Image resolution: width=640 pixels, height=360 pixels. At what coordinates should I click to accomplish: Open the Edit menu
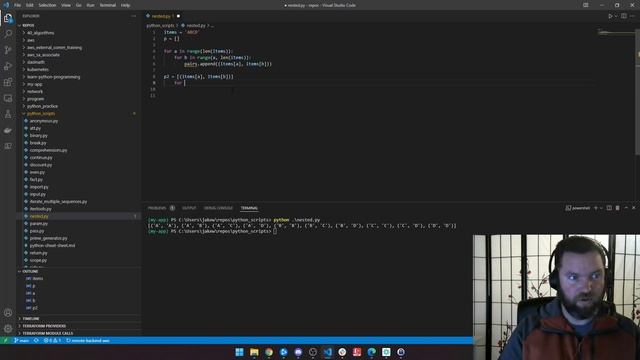pyautogui.click(x=29, y=5)
